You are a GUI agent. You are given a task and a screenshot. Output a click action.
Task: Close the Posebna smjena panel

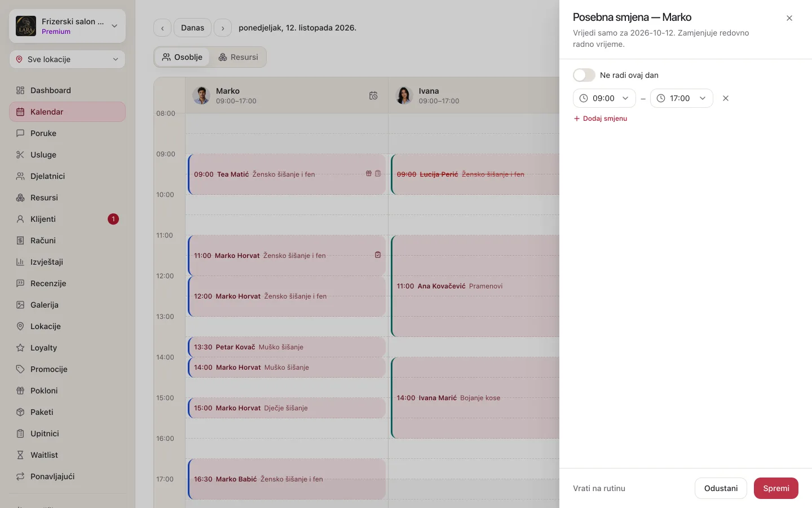tap(789, 18)
